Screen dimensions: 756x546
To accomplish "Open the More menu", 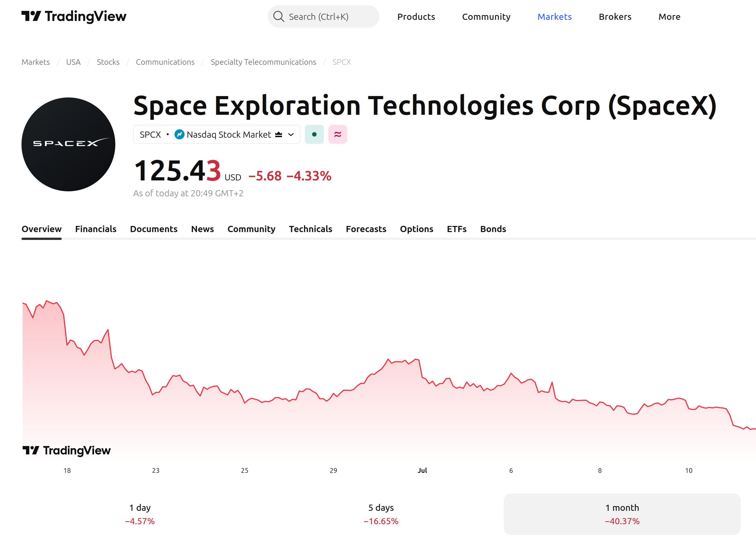I will (669, 17).
